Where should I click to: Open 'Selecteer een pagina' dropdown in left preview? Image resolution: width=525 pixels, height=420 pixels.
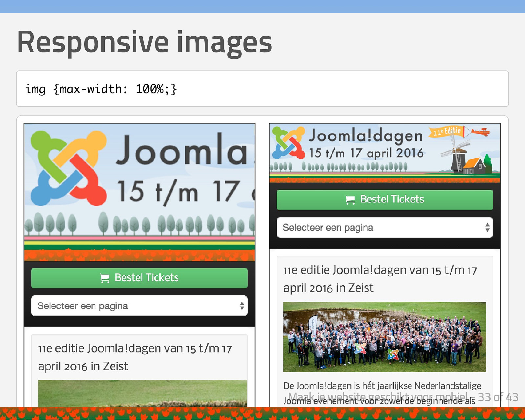coord(139,306)
